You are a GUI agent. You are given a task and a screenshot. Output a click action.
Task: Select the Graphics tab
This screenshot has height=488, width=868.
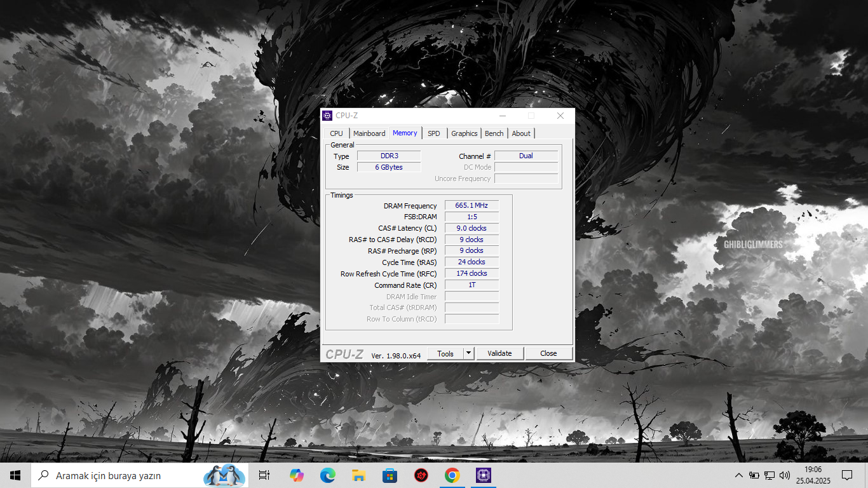pos(464,133)
